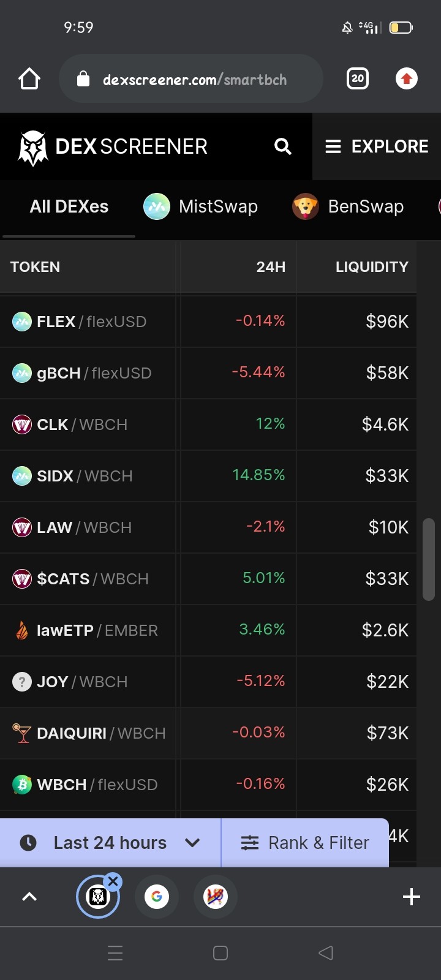
Task: Select the All DEXes tab
Action: click(69, 206)
